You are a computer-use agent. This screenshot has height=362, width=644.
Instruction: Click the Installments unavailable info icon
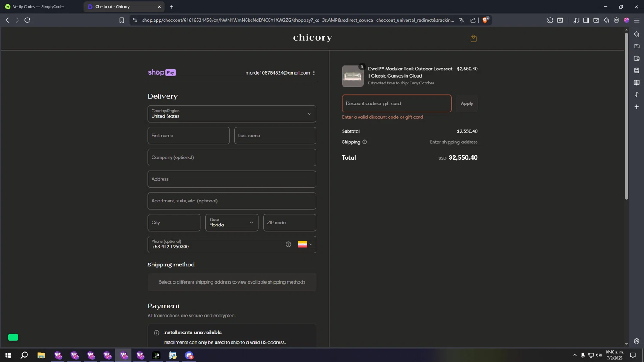pyautogui.click(x=157, y=333)
